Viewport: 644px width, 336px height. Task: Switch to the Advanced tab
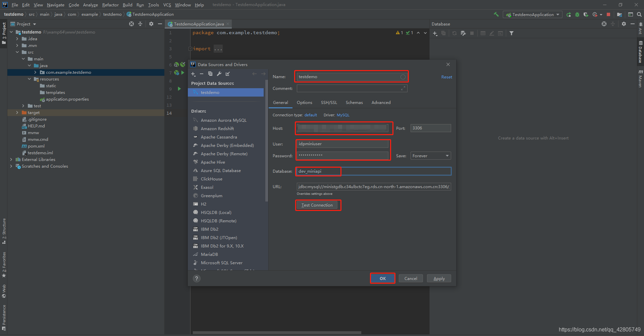click(x=381, y=103)
